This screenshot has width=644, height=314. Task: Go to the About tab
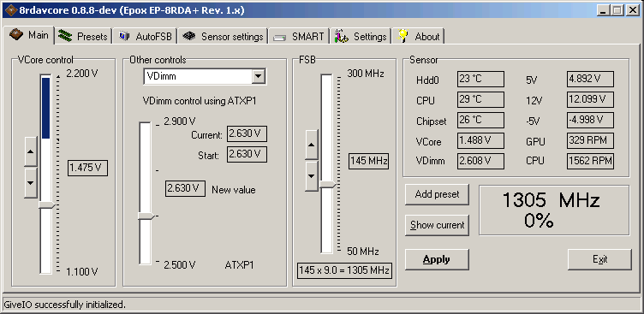click(418, 36)
